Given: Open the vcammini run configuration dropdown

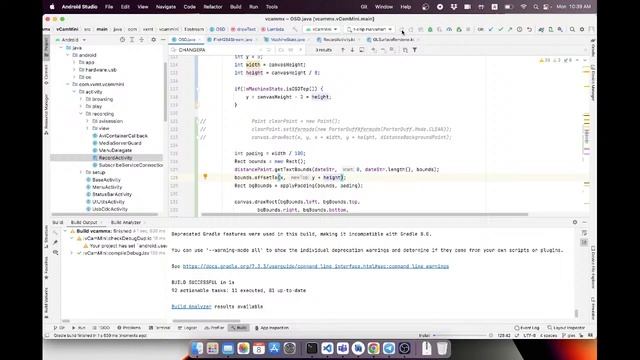Looking at the screenshot, I should pos(322,29).
